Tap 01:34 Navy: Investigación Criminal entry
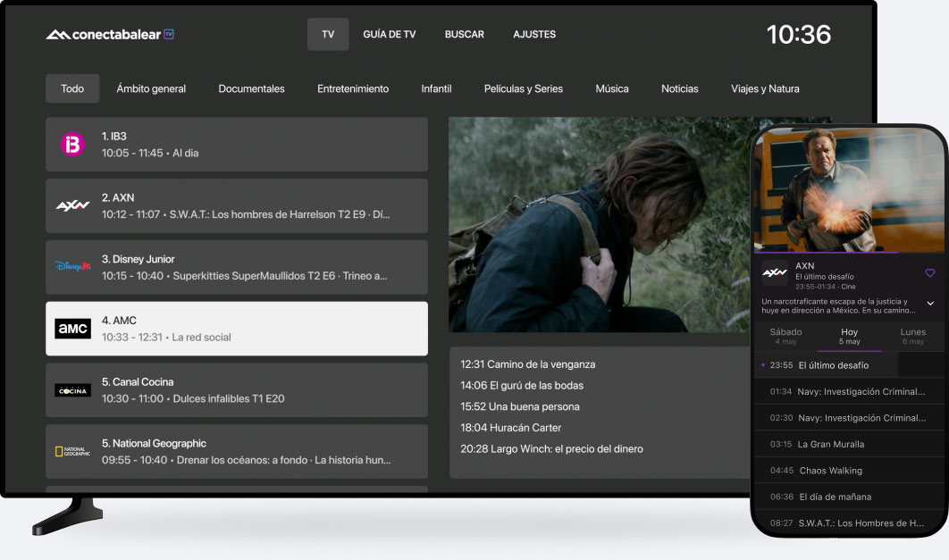949x560 pixels. [849, 391]
